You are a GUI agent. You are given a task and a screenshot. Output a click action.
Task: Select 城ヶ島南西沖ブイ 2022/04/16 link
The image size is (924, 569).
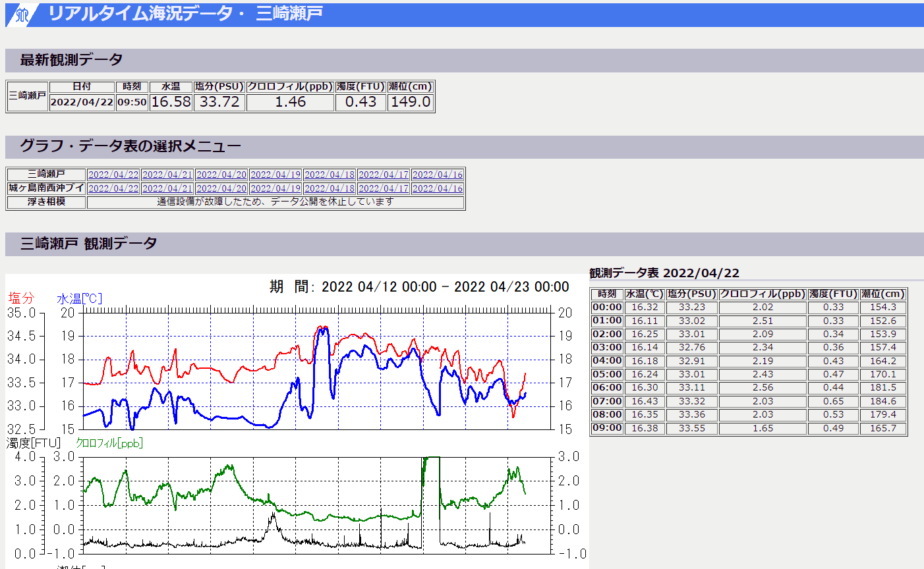point(438,188)
